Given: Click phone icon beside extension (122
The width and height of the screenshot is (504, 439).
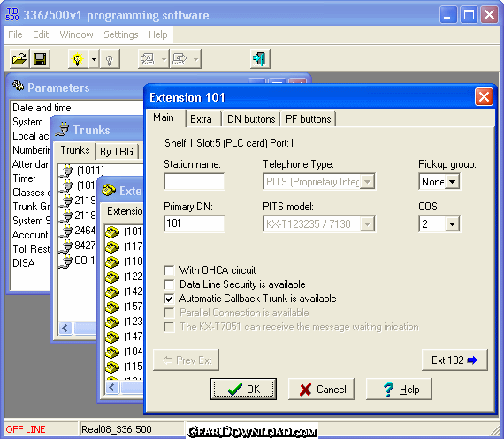Looking at the screenshot, I should point(112,276).
